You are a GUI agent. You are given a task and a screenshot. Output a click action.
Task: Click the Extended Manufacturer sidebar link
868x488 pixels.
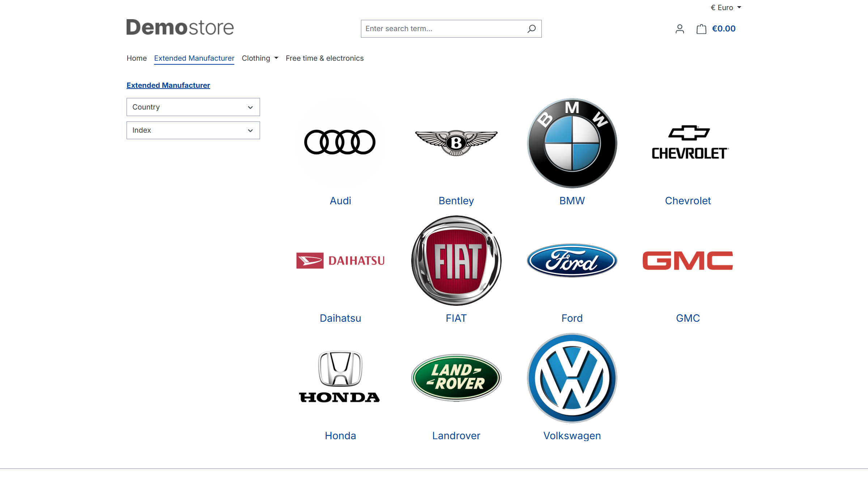pos(168,85)
